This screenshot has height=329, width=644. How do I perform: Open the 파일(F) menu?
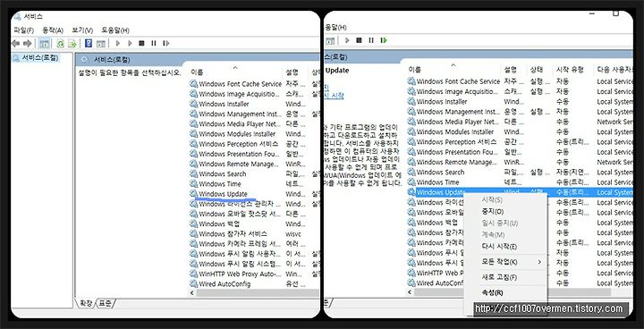pos(24,30)
